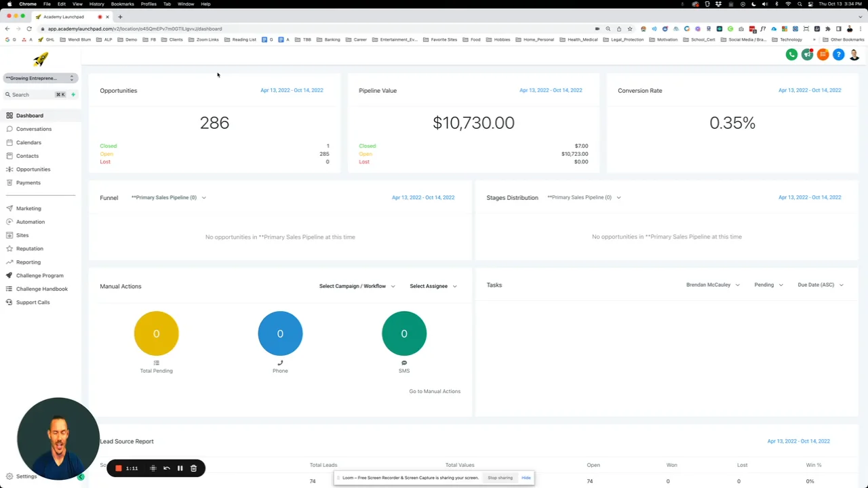Open Sites in the sidebar

point(22,235)
